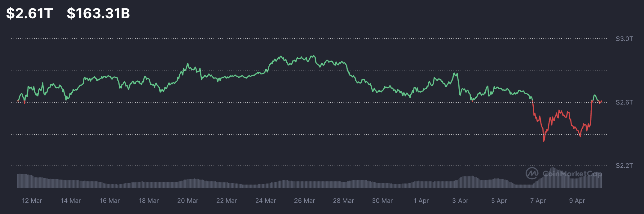Click the 16 Mar axis label

(110, 201)
